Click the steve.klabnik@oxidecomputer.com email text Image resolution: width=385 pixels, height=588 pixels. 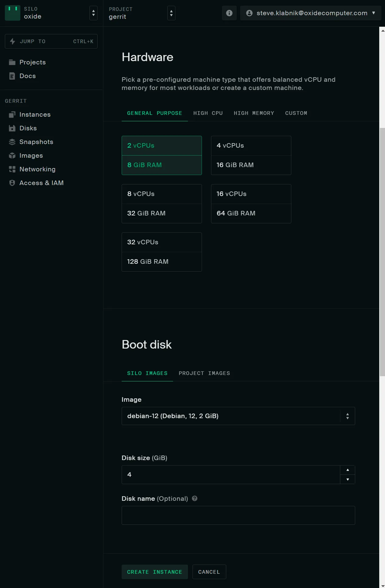(312, 13)
